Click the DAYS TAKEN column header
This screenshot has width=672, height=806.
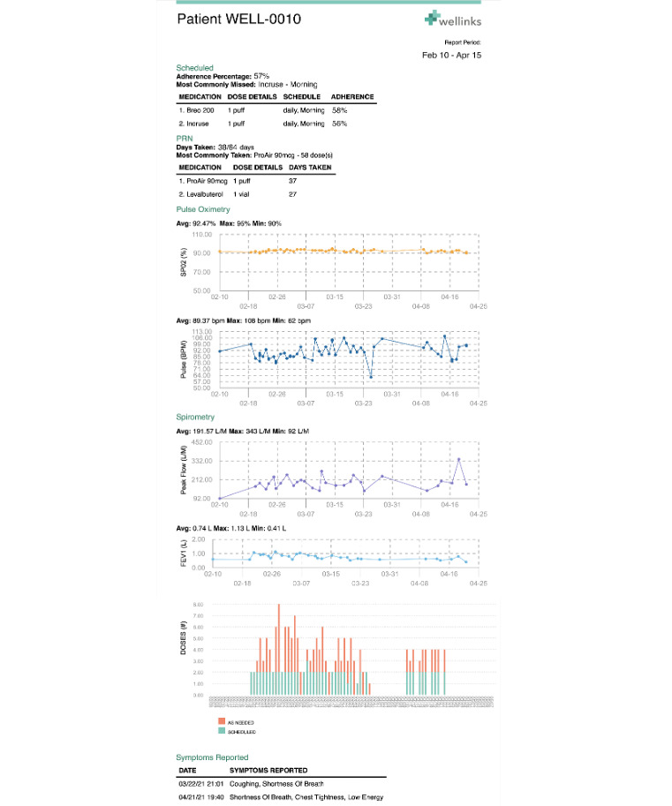point(310,167)
